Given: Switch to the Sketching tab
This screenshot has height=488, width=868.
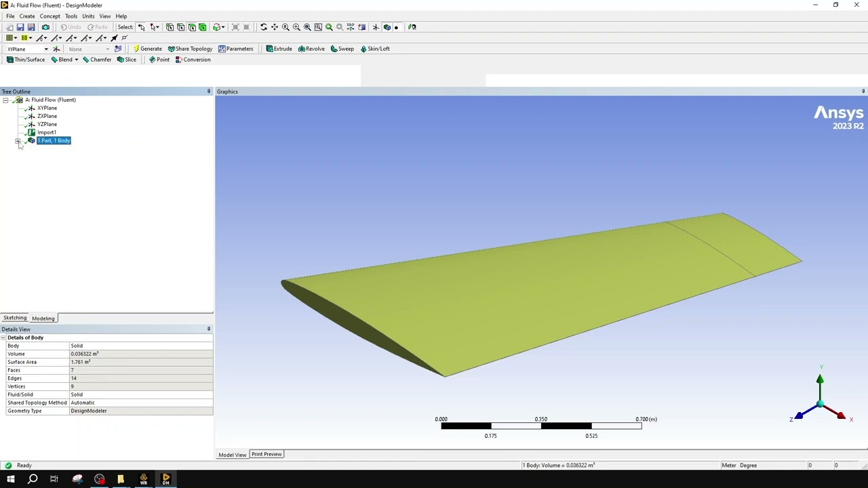Looking at the screenshot, I should [15, 318].
